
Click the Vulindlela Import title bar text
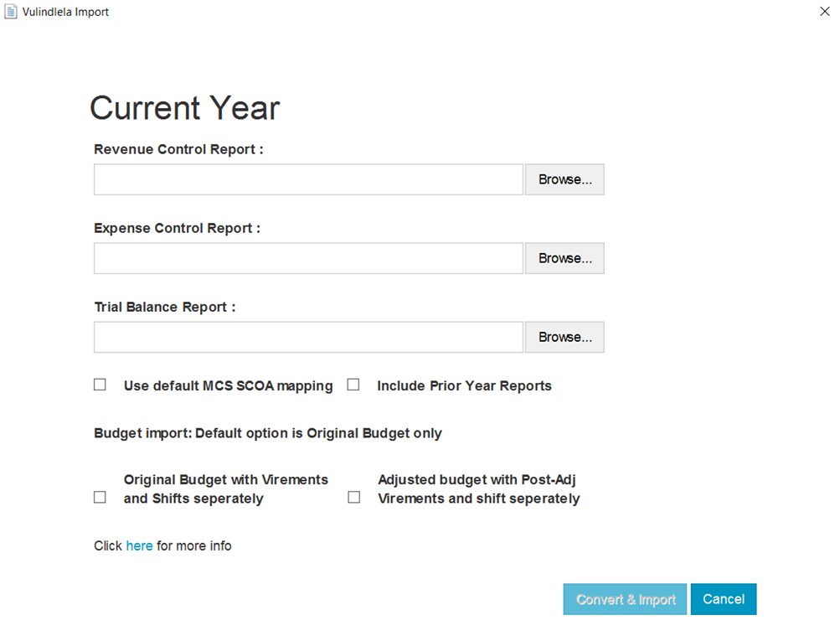point(65,12)
